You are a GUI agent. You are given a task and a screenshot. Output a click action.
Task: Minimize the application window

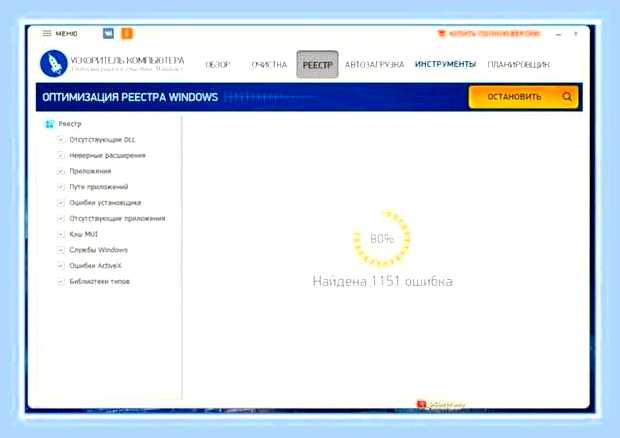pyautogui.click(x=558, y=34)
